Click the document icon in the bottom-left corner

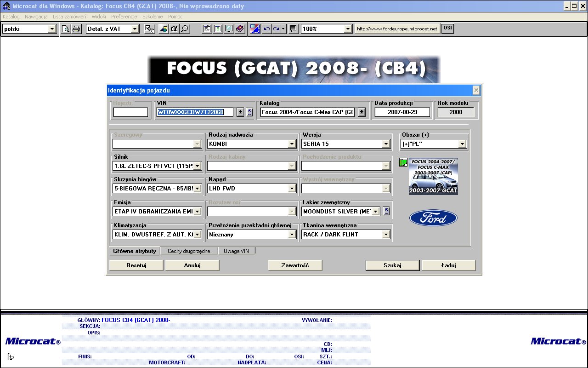pyautogui.click(x=11, y=356)
